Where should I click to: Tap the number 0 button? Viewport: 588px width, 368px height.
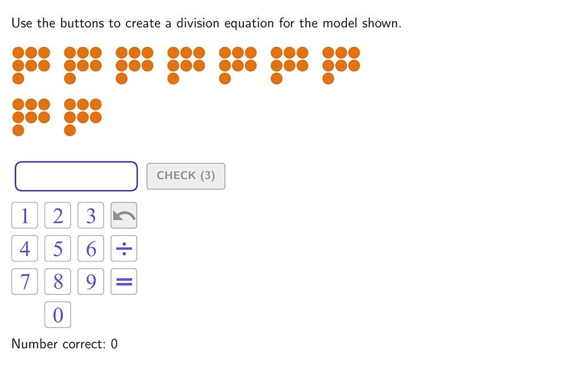(x=58, y=314)
